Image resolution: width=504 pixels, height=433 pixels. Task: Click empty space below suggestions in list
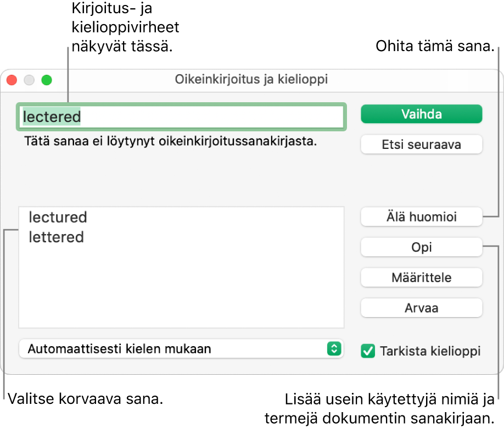181,291
